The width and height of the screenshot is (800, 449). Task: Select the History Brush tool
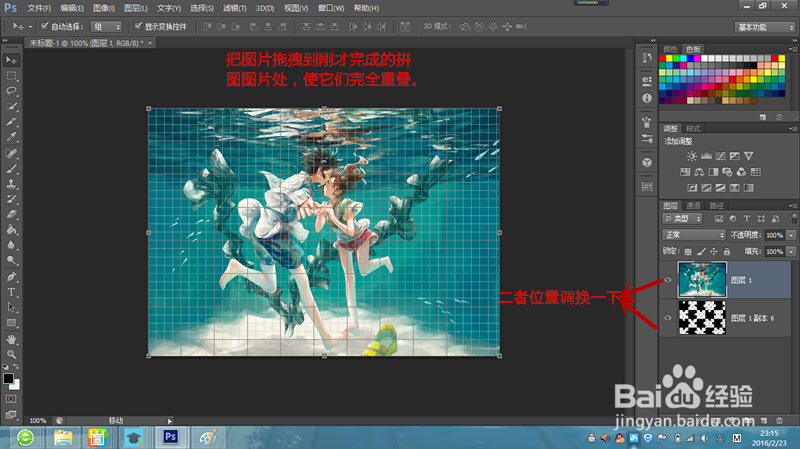[x=11, y=199]
